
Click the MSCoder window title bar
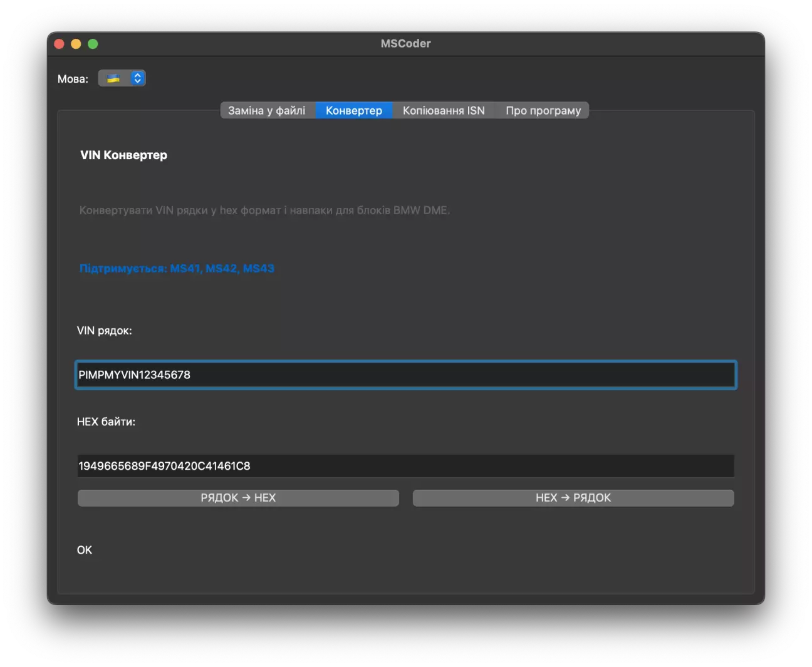(405, 44)
